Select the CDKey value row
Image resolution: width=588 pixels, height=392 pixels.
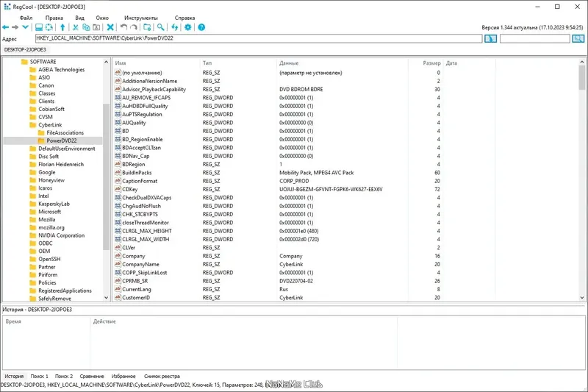point(278,190)
